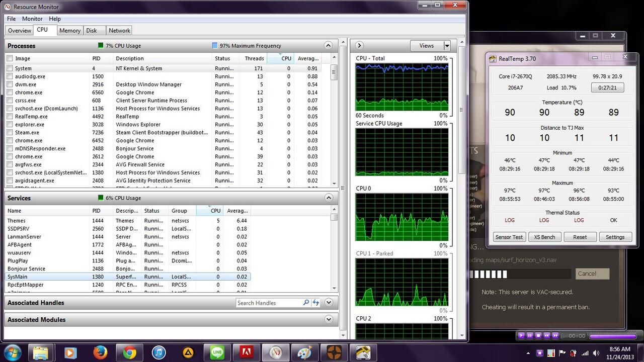Check the mDNSResponder.exe process checkbox
644x362 pixels.
point(10,149)
